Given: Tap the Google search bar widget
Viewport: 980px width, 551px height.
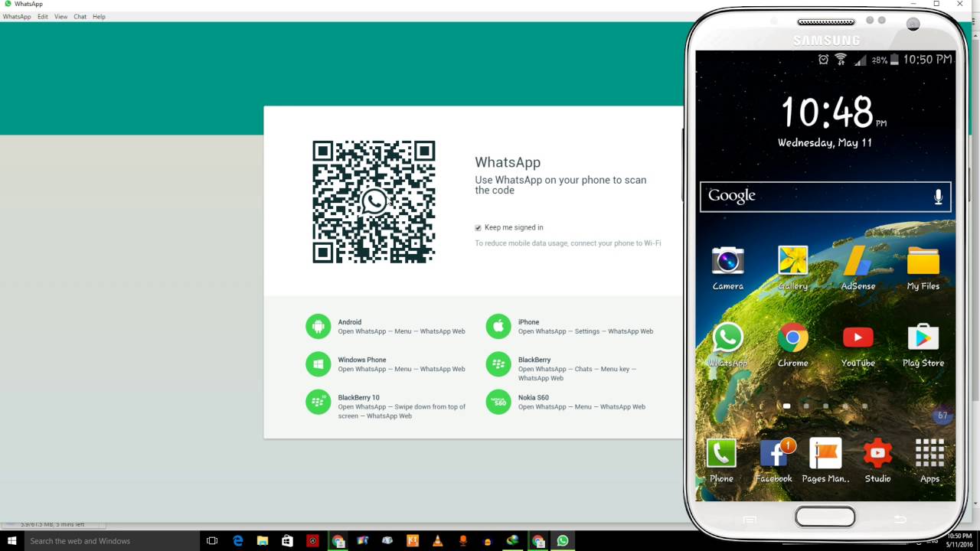Looking at the screenshot, I should [x=825, y=196].
